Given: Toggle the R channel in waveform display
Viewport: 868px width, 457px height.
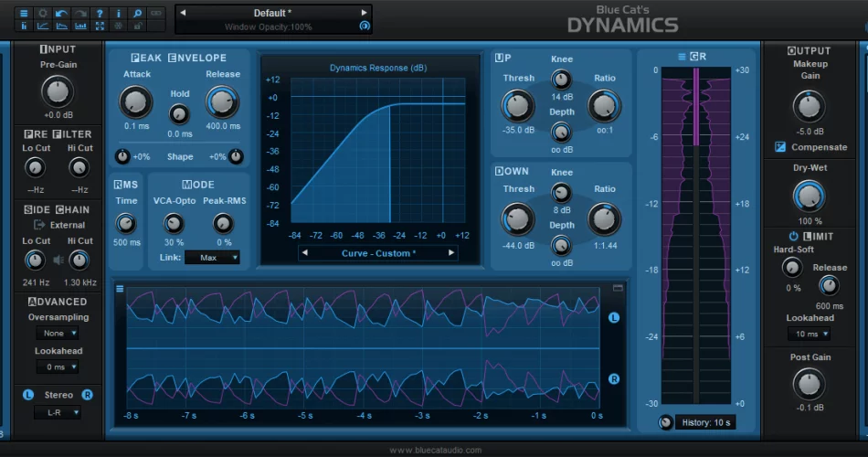Looking at the screenshot, I should (614, 379).
